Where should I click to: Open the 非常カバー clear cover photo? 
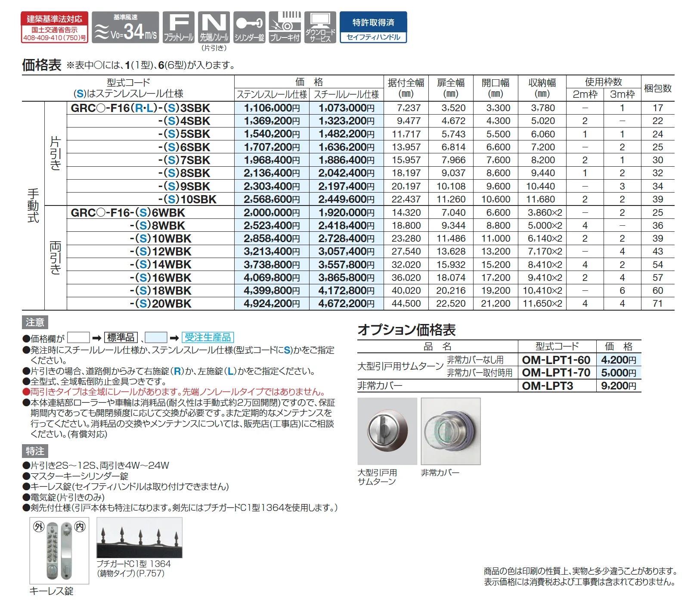coord(451,431)
